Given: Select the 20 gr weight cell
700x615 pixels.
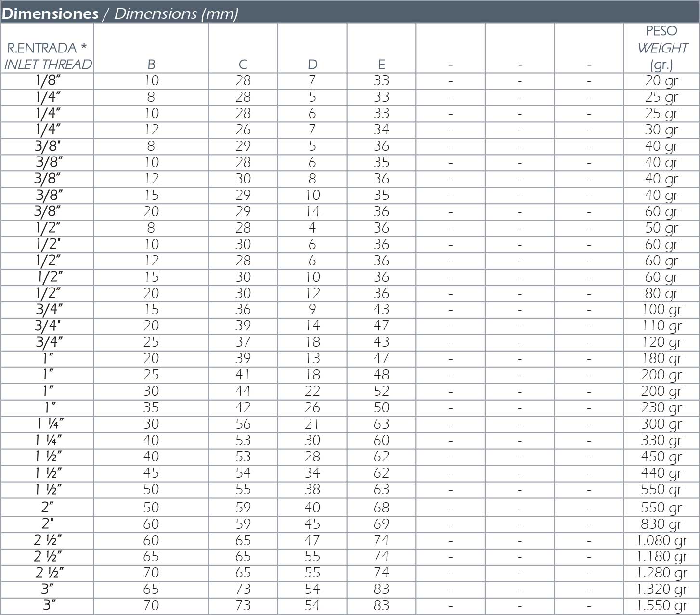Looking at the screenshot, I should (661, 81).
